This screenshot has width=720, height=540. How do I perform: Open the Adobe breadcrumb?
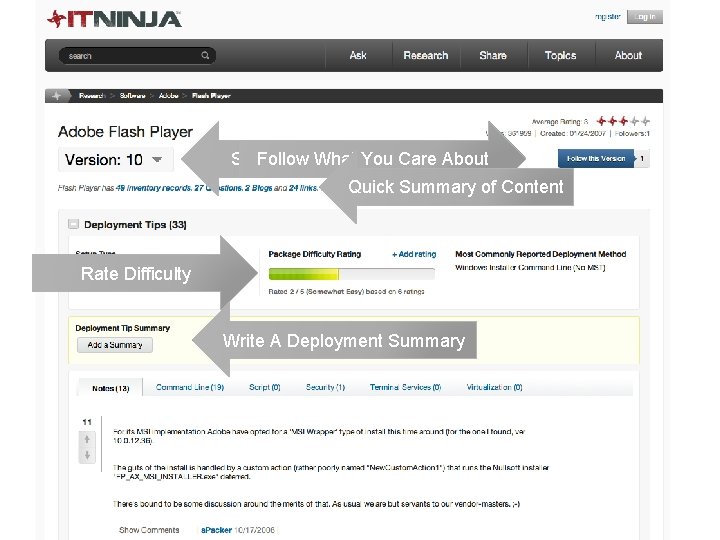click(169, 96)
